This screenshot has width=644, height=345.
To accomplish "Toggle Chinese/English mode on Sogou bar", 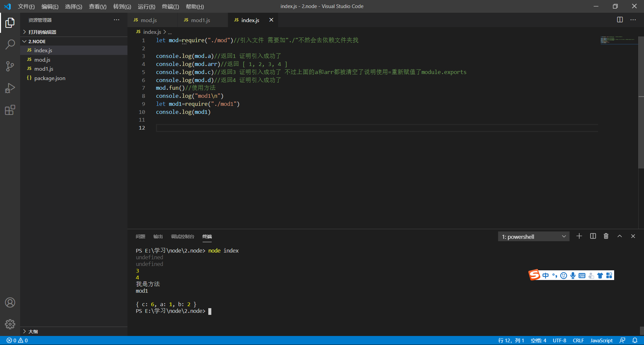I will pyautogui.click(x=545, y=275).
